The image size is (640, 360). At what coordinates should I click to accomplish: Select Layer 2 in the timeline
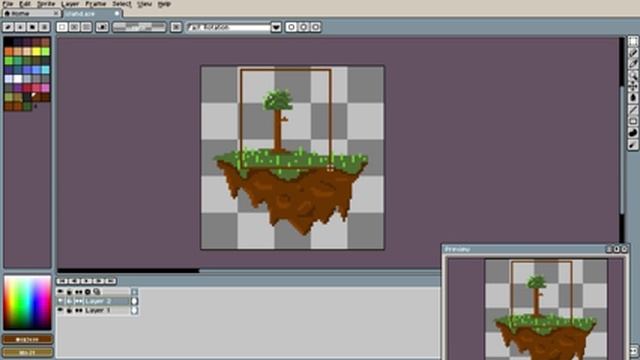[x=107, y=301]
